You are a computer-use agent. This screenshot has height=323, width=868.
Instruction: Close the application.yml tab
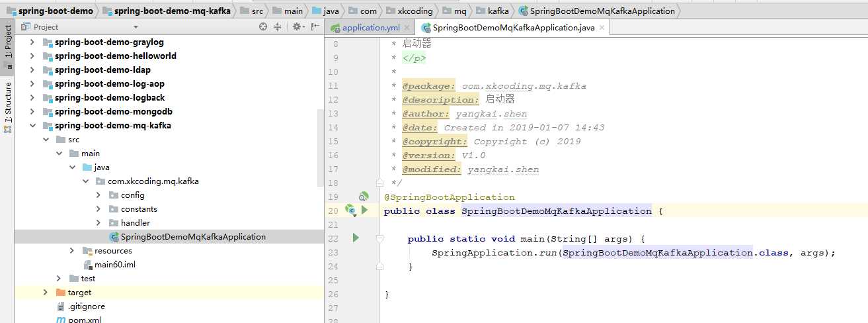(x=407, y=28)
